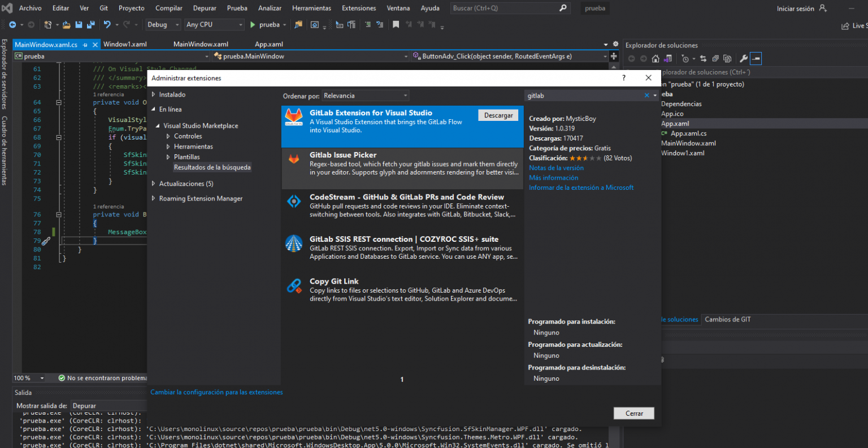Click the Solution Explorer home icon
868x448 pixels.
656,58
